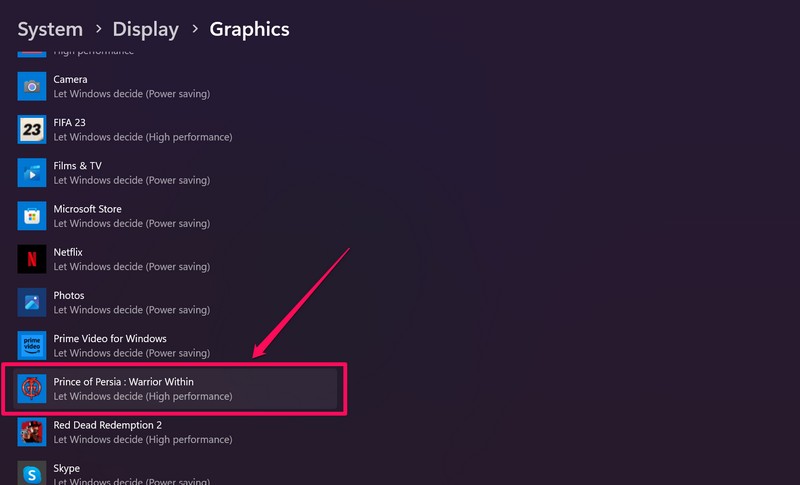Select Red Dead Redemption 2 name

108,425
